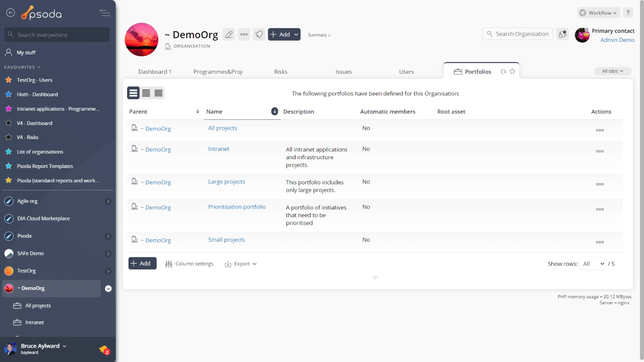Open actions menu for All projects row

tap(600, 130)
